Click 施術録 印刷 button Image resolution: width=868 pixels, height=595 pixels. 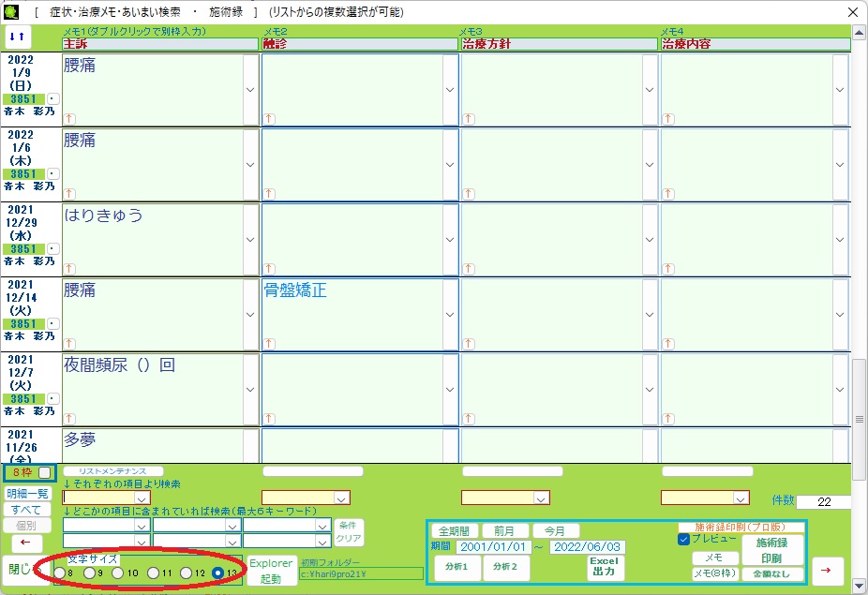click(771, 550)
